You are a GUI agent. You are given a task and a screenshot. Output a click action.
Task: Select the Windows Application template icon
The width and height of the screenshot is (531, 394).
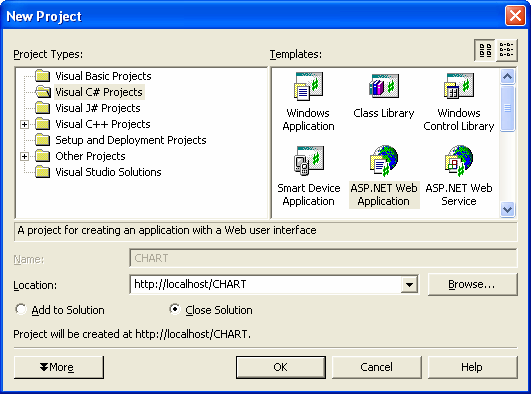click(308, 86)
